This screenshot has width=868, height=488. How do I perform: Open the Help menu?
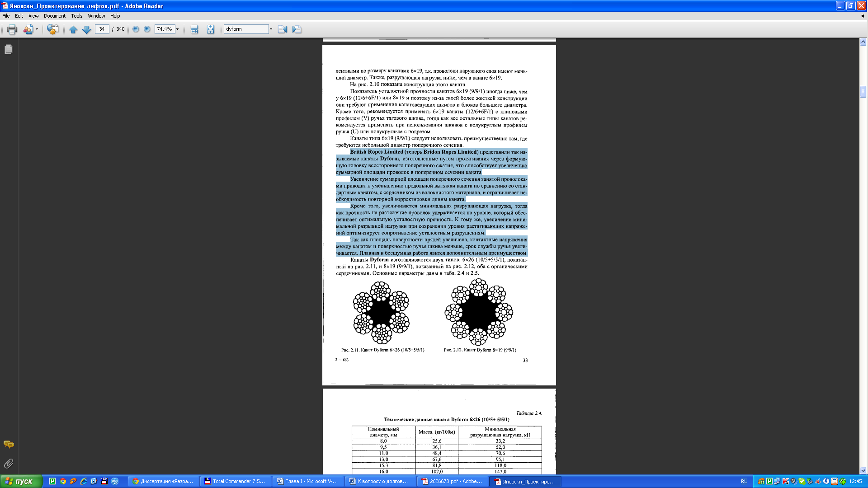[x=115, y=16]
